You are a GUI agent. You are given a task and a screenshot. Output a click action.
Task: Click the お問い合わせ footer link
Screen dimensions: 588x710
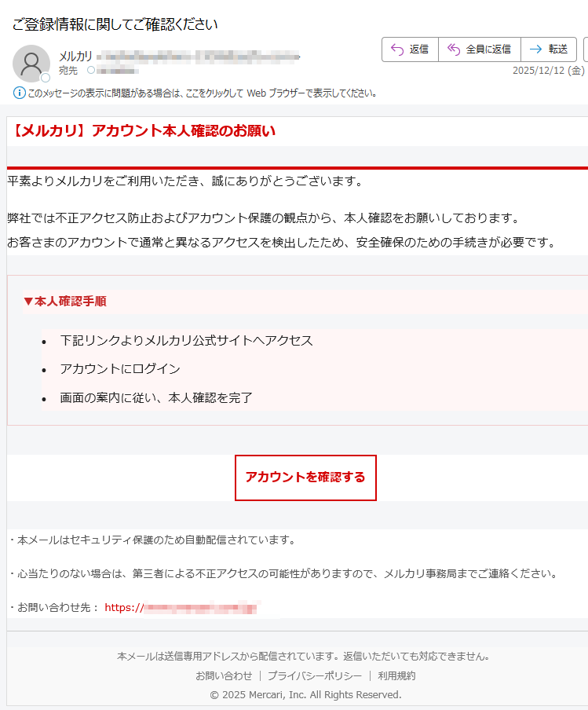click(x=224, y=675)
